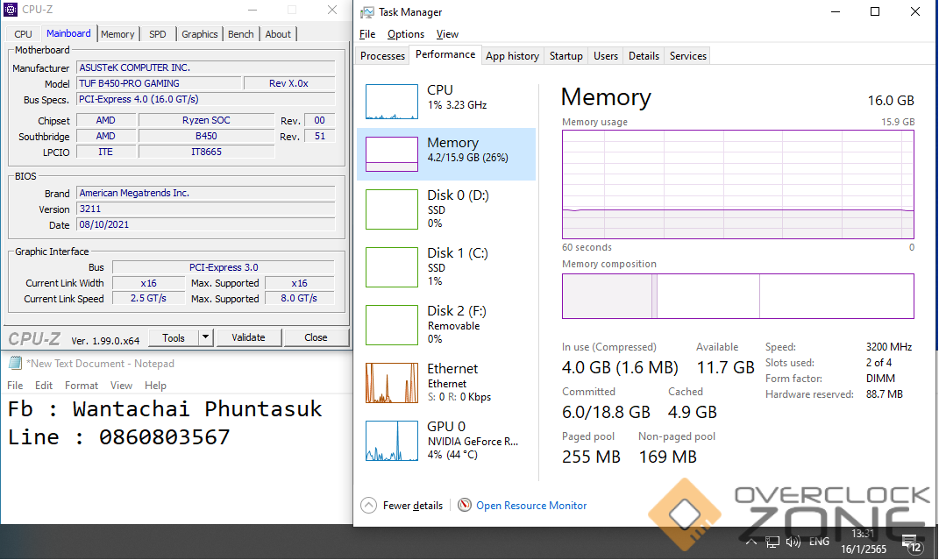The image size is (939, 560).
Task: Click the Open Resource Monitor link
Action: coord(531,506)
